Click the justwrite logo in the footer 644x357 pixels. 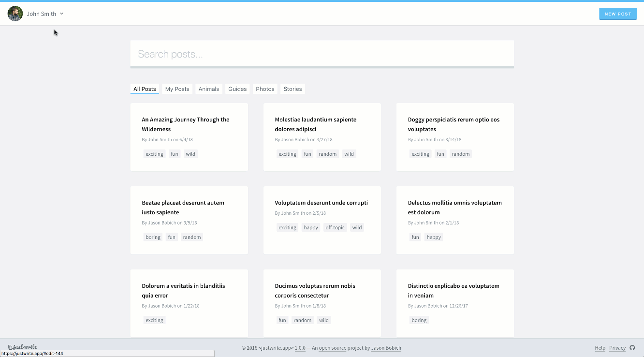pos(22,347)
